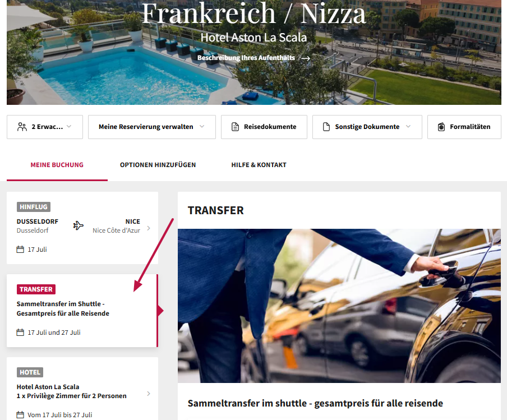Open the Hilfe & Kontakt tab
The image size is (507, 420).
[x=259, y=165]
